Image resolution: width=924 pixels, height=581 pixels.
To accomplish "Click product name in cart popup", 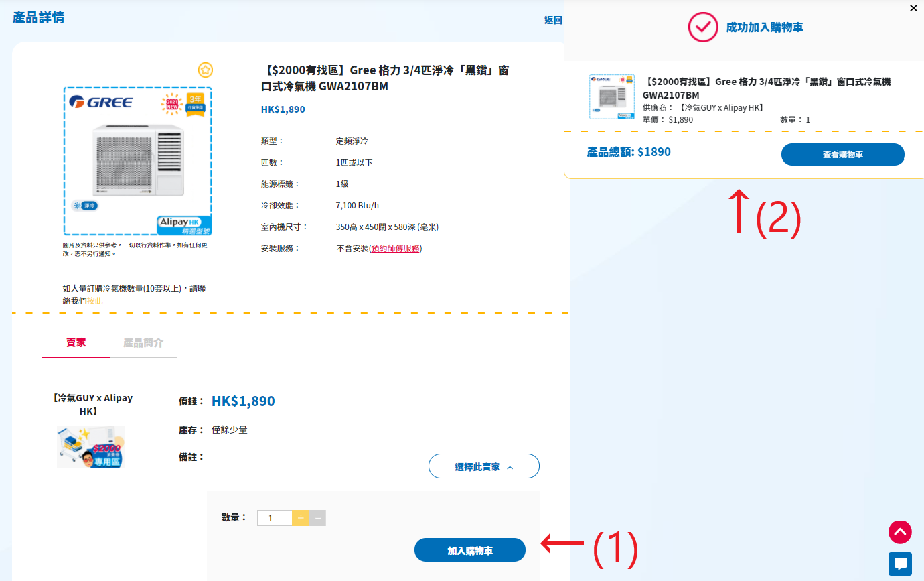I will [767, 88].
